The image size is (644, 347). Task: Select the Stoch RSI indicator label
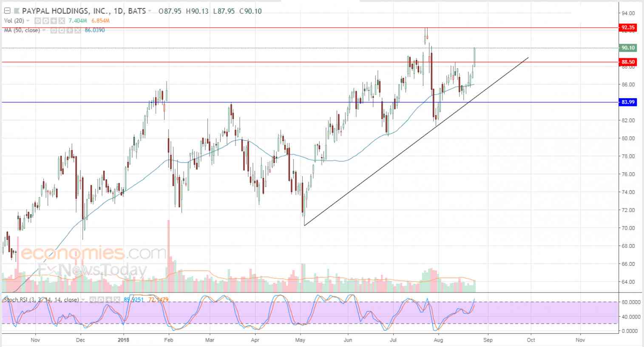coord(41,300)
